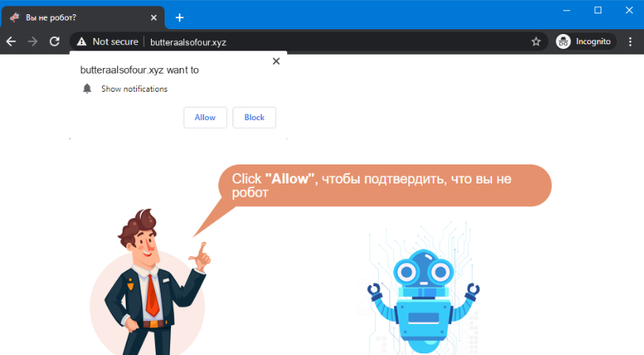This screenshot has height=355, width=644.
Task: Click the forward navigation arrow
Action: pyautogui.click(x=32, y=41)
